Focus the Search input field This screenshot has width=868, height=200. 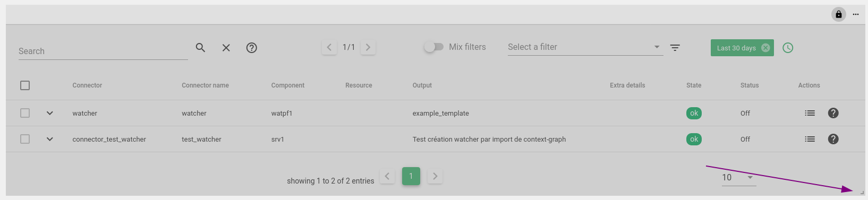(103, 51)
